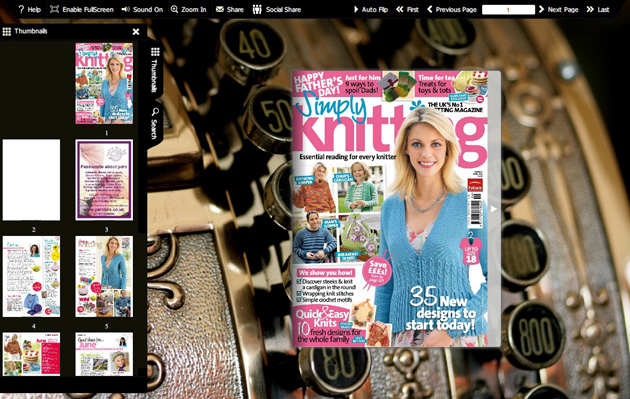The height and width of the screenshot is (399, 630).
Task: Open page 4 thumbnail
Action: (x=31, y=276)
